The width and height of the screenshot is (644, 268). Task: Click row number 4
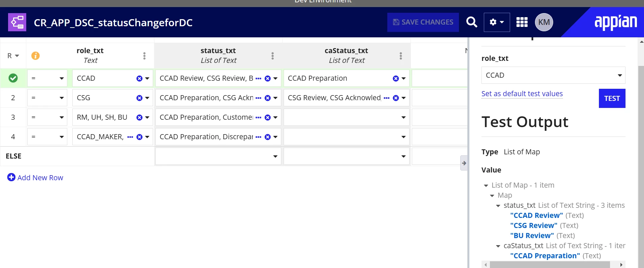(x=13, y=137)
